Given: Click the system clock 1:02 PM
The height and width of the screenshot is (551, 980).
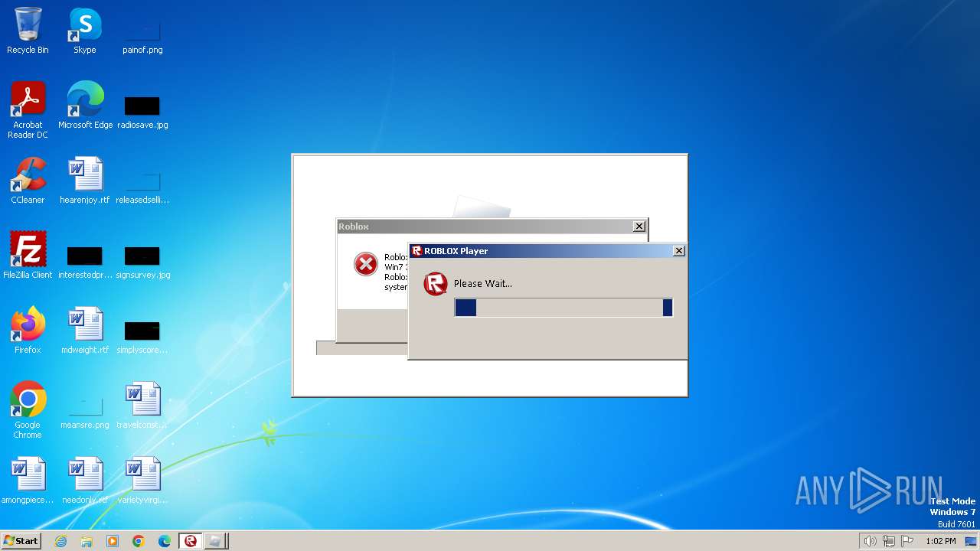Looking at the screenshot, I should point(941,541).
